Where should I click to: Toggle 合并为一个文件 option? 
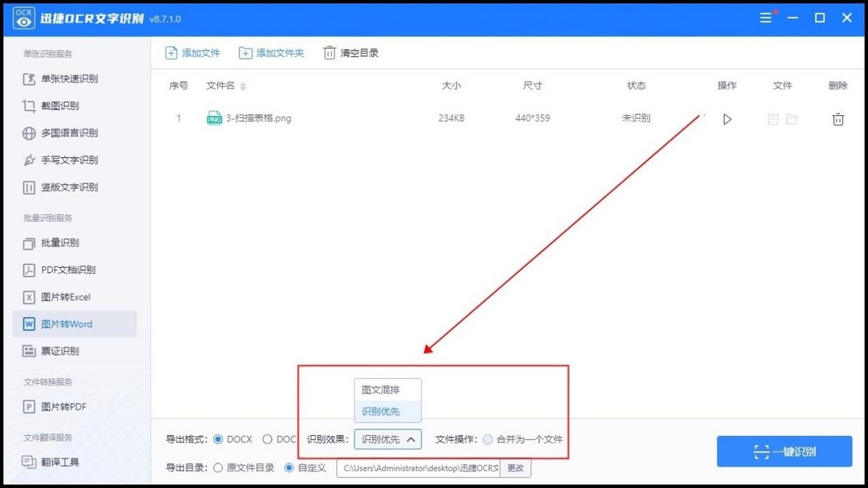488,439
